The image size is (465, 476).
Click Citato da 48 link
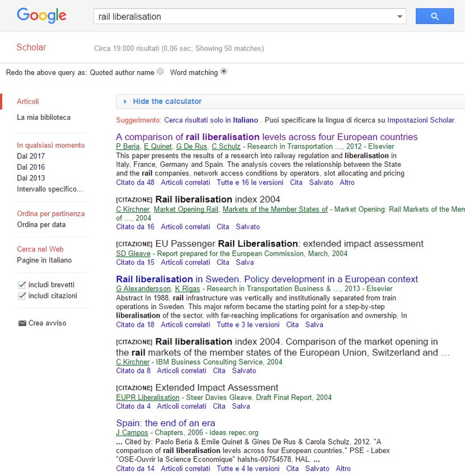click(x=135, y=183)
